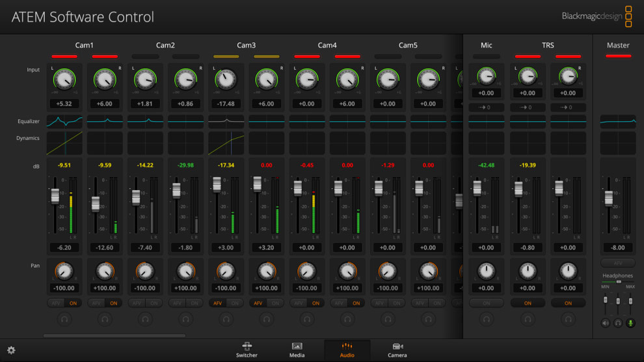Click the TRS right pan knob
The width and height of the screenshot is (644, 362).
point(568,271)
